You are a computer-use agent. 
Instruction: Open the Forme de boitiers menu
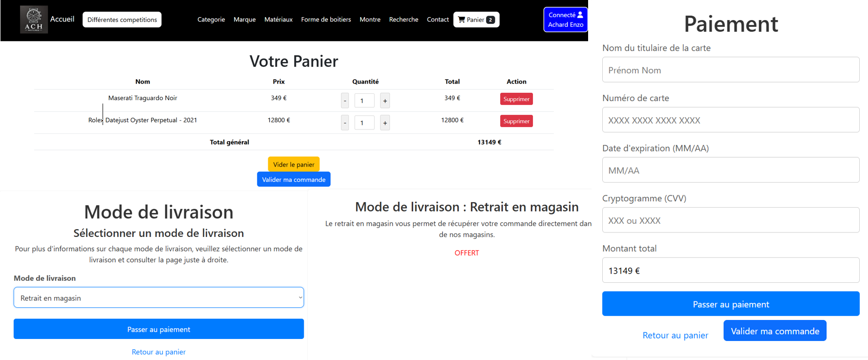pos(326,20)
